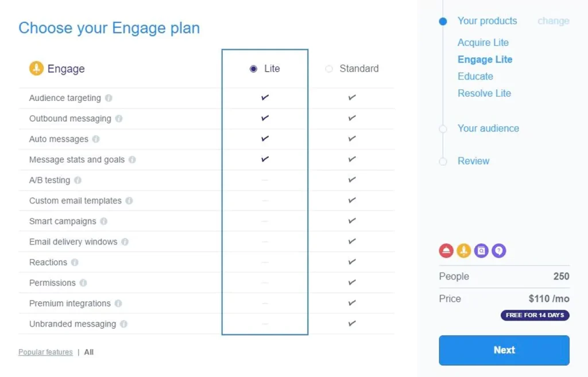Click the purple Resolve product icon
Image resolution: width=588 pixels, height=377 pixels.
tap(499, 251)
